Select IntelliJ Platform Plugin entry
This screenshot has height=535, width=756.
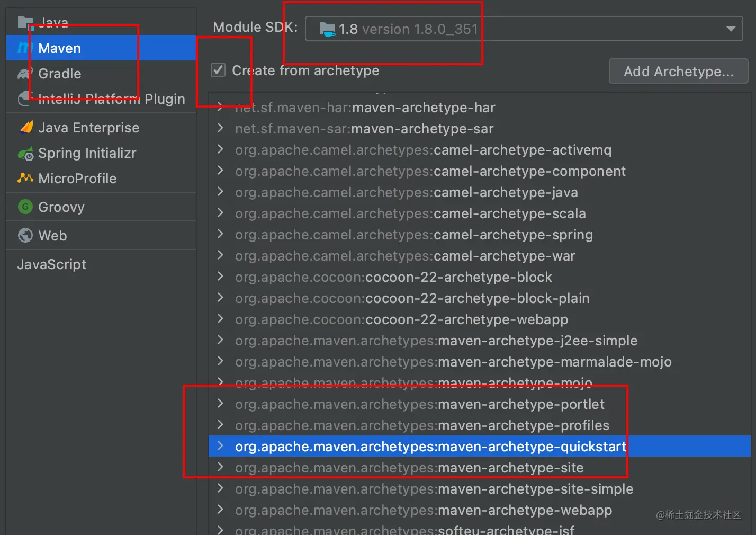click(x=101, y=99)
